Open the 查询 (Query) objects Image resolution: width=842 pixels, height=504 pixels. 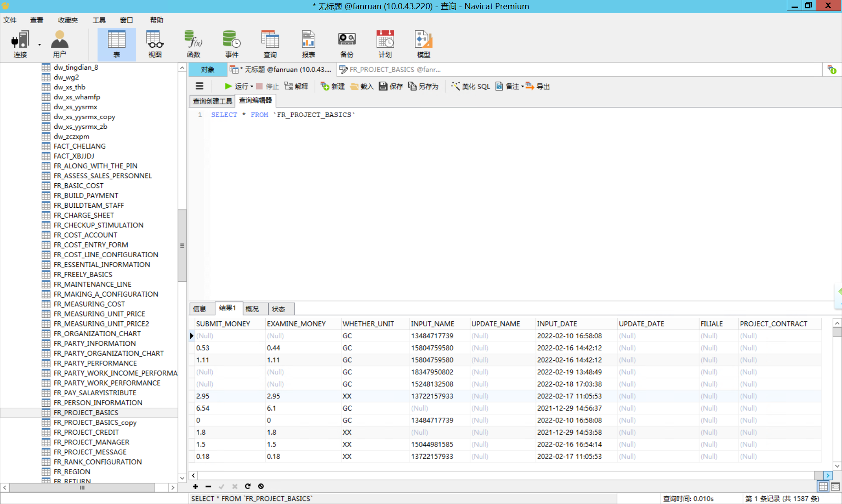270,44
